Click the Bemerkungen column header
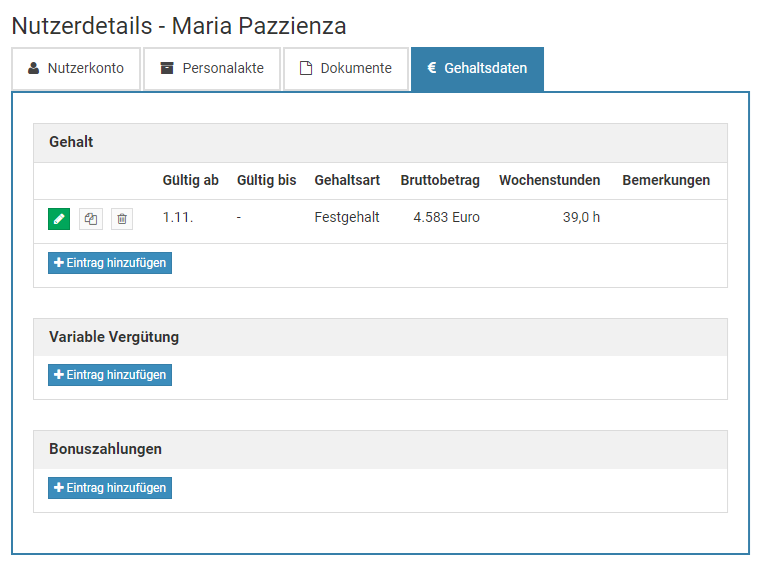766x566 pixels. [666, 181]
